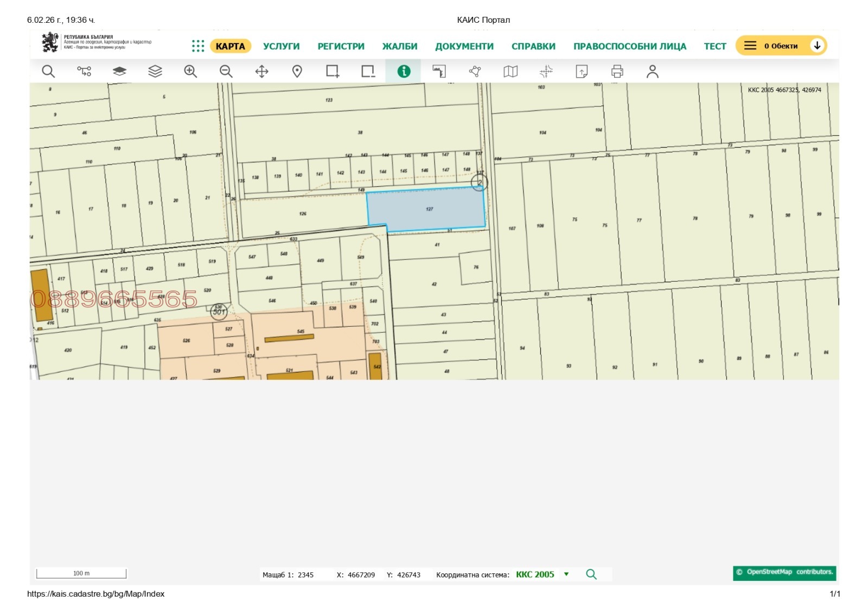Screen dimensions: 868x614
Task: Open the УСЛУГИ menu
Action: (x=281, y=46)
